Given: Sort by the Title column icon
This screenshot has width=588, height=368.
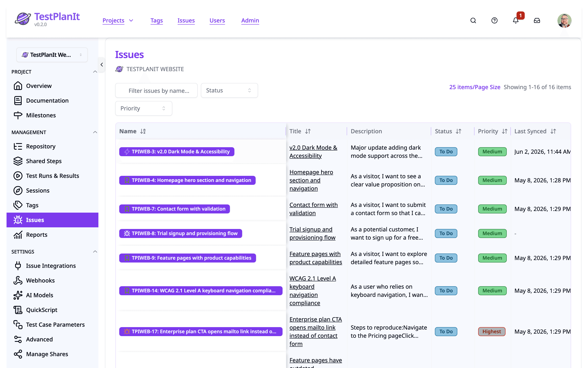Looking at the screenshot, I should [x=308, y=131].
